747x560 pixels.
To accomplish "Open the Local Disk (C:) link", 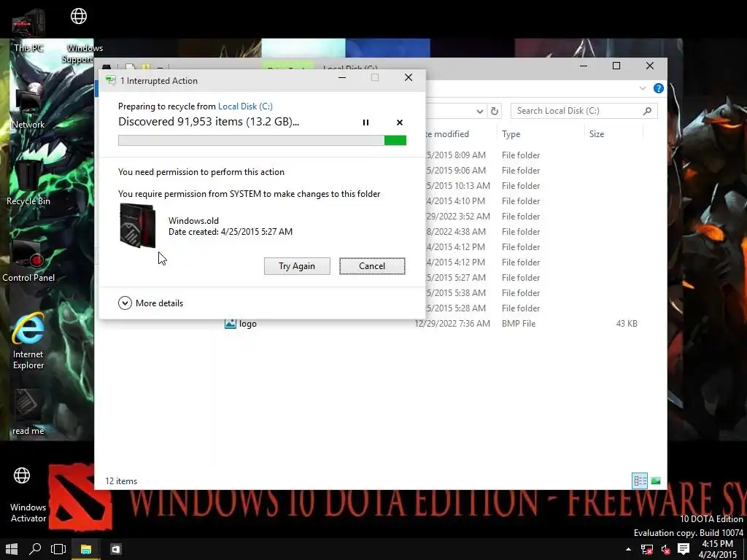I will pyautogui.click(x=245, y=106).
